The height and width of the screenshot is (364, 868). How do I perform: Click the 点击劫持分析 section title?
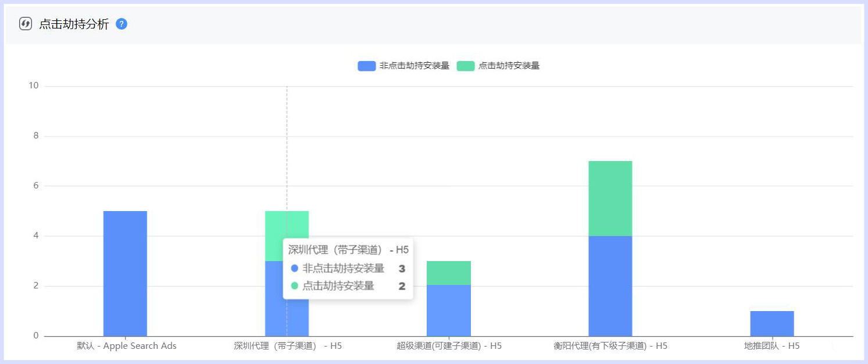74,24
